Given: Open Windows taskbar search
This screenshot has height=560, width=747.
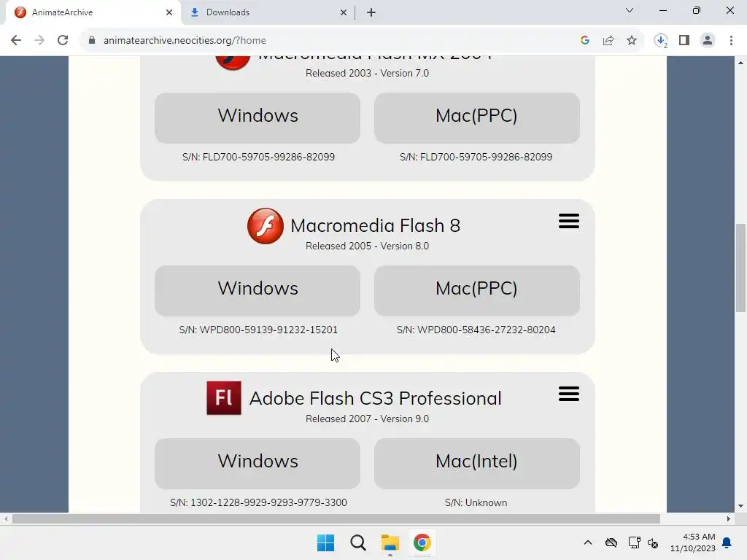Looking at the screenshot, I should (x=357, y=542).
